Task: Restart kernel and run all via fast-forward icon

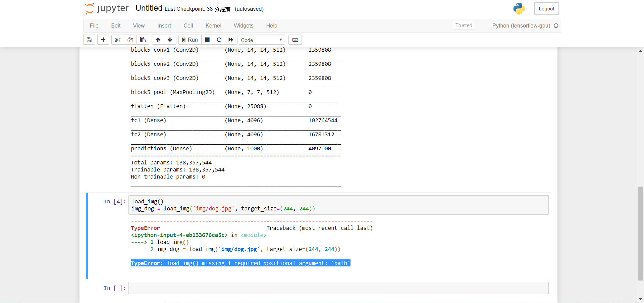Action: (x=231, y=40)
